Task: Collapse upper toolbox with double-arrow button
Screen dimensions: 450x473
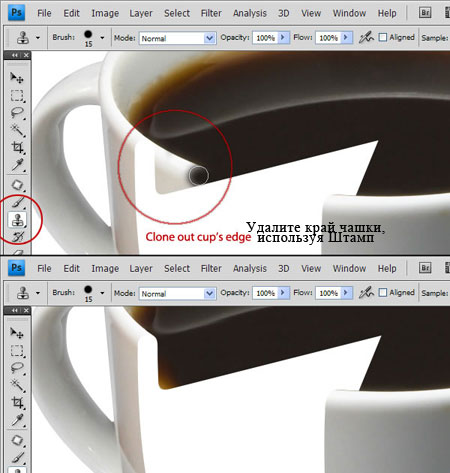Action: pos(15,55)
